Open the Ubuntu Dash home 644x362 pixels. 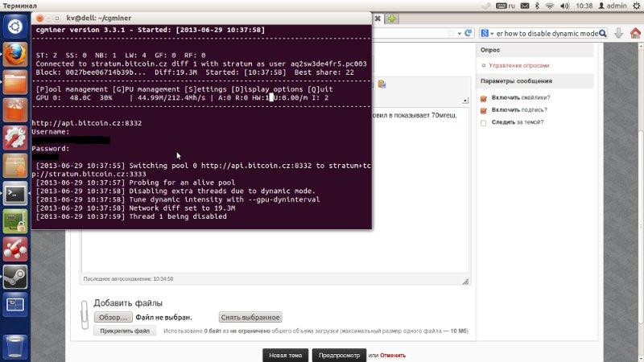pos(14,26)
